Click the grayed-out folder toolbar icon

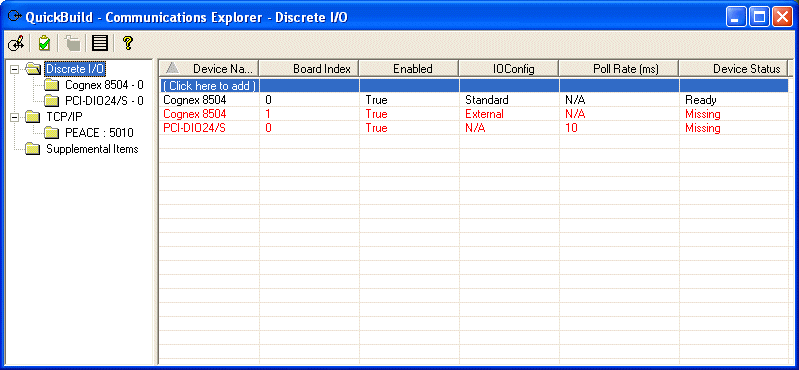pyautogui.click(x=72, y=43)
